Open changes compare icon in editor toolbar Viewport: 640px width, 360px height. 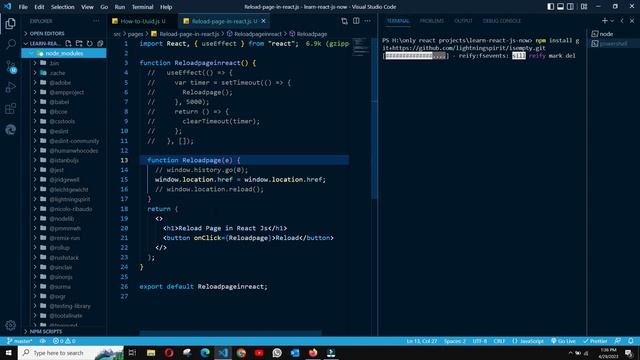[x=344, y=21]
